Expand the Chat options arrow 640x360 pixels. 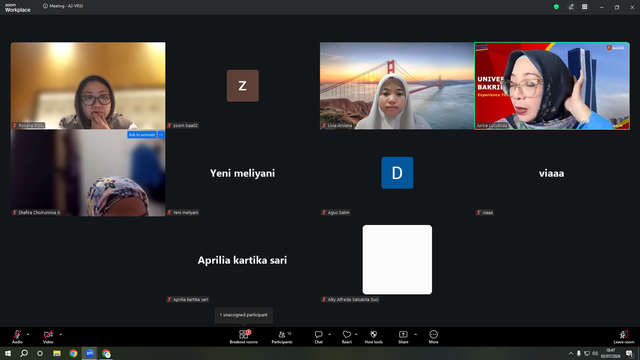click(329, 334)
